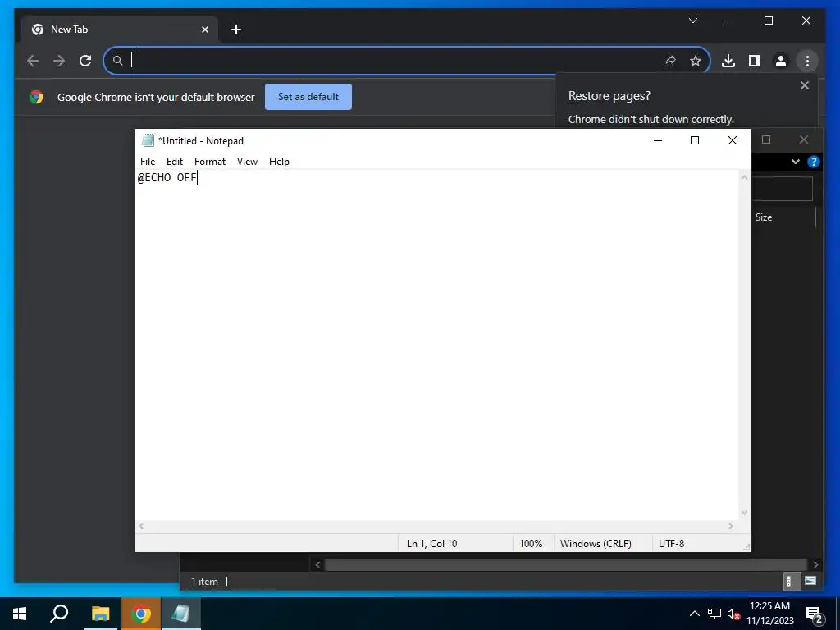Open File Explorer from taskbar

(x=100, y=614)
